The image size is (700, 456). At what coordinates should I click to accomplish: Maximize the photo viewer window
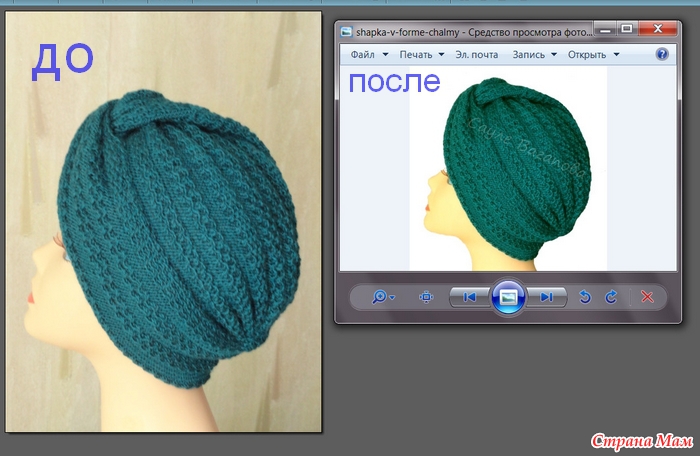627,29
